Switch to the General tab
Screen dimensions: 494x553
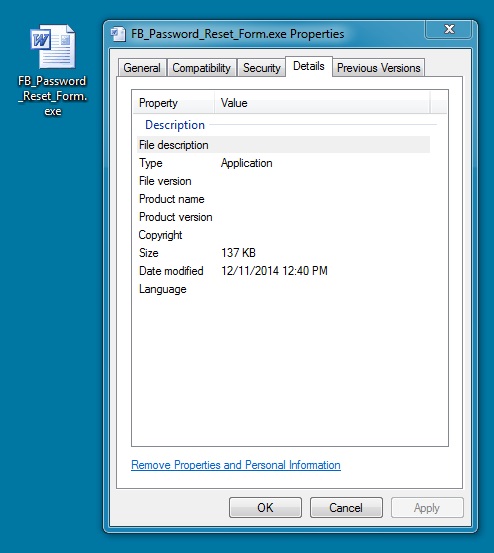[142, 68]
